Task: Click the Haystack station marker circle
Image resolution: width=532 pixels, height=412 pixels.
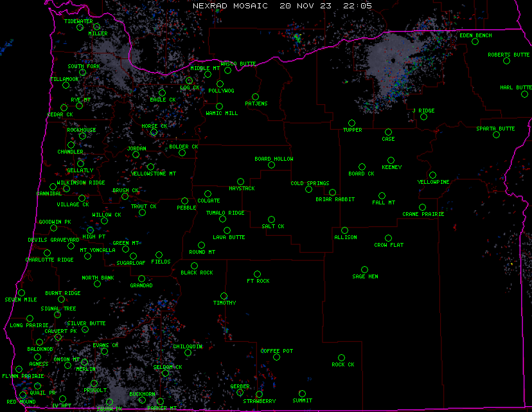Action: click(x=240, y=182)
